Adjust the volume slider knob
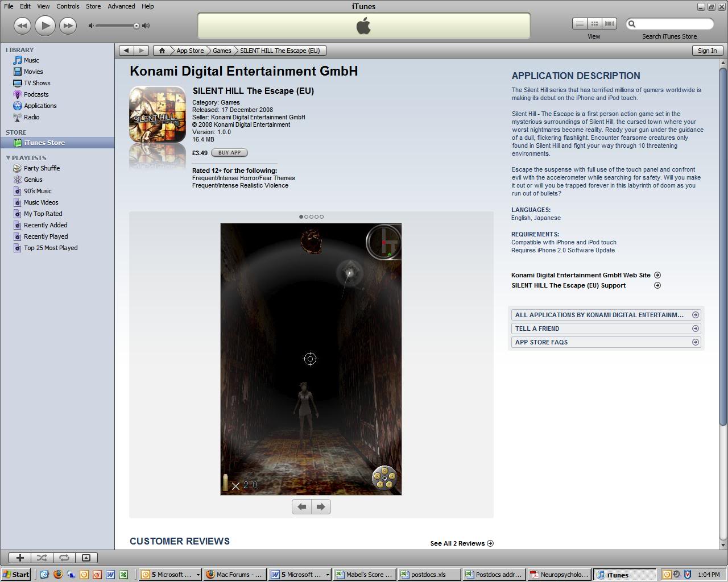This screenshot has width=728, height=582. [136, 26]
